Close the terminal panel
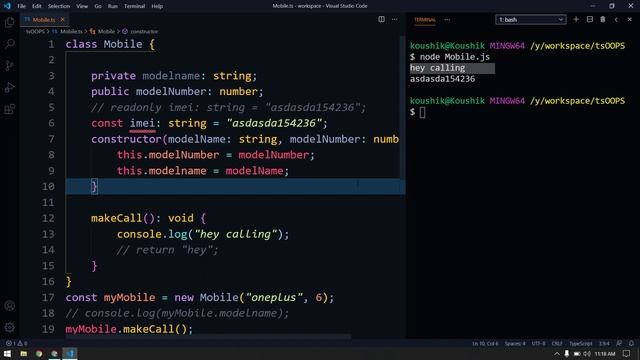Screen dimensions: 640x360 click(629, 19)
